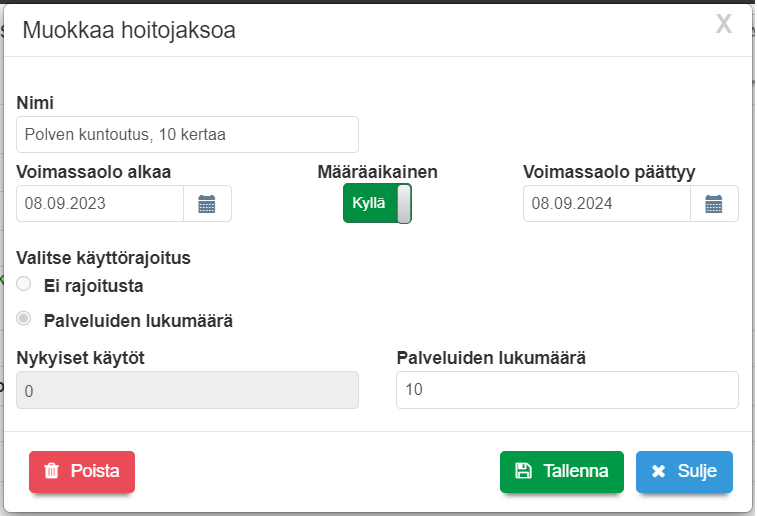The width and height of the screenshot is (757, 516).
Task: Select the Palveluiden lukumäärä radio button
Action: (x=24, y=320)
